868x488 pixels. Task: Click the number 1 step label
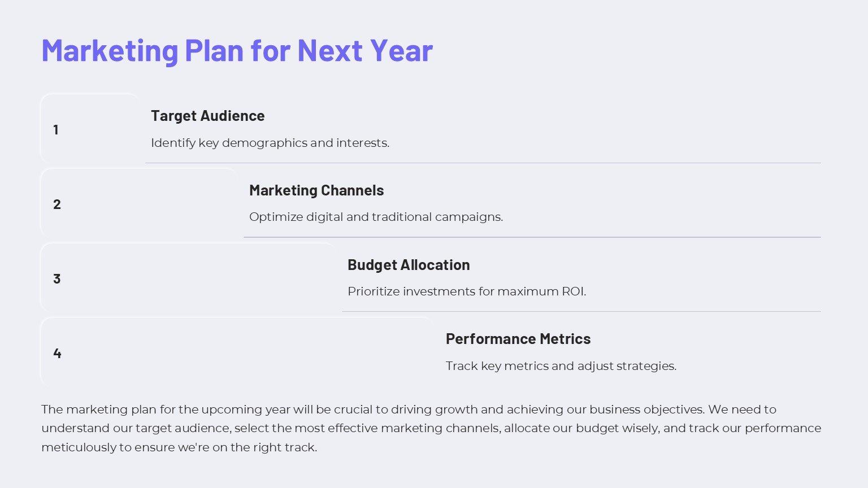point(56,130)
